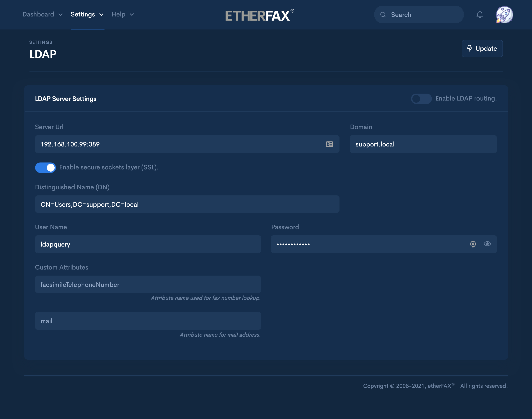Expand the Help dropdown chevron
This screenshot has height=419, width=532.
pyautogui.click(x=132, y=15)
